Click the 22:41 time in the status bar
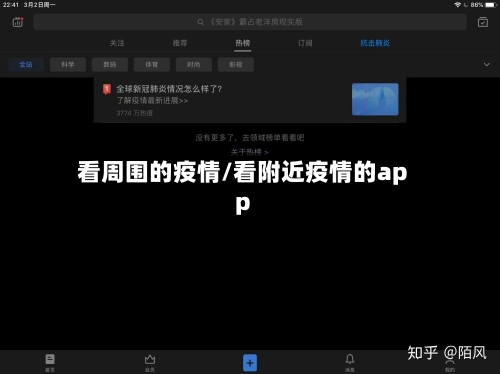Viewport: 500px width, 374px height. click(11, 5)
